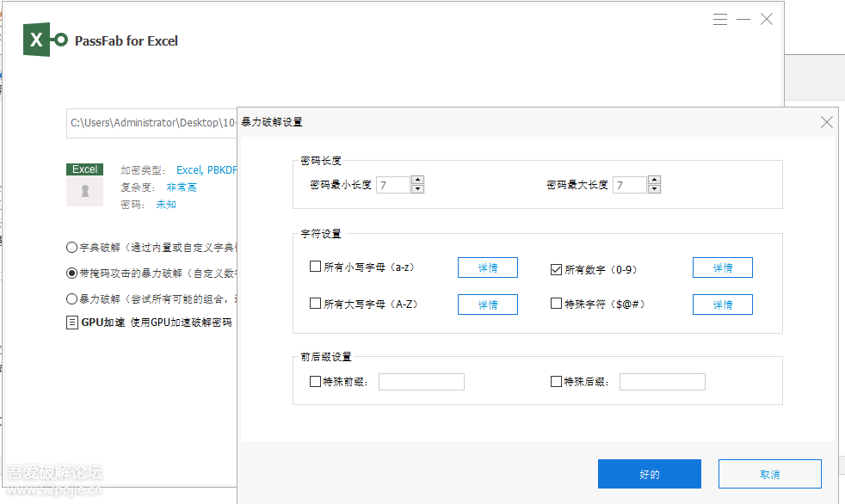Close the PassFab for Excel window
This screenshot has width=845, height=504.
767,20
